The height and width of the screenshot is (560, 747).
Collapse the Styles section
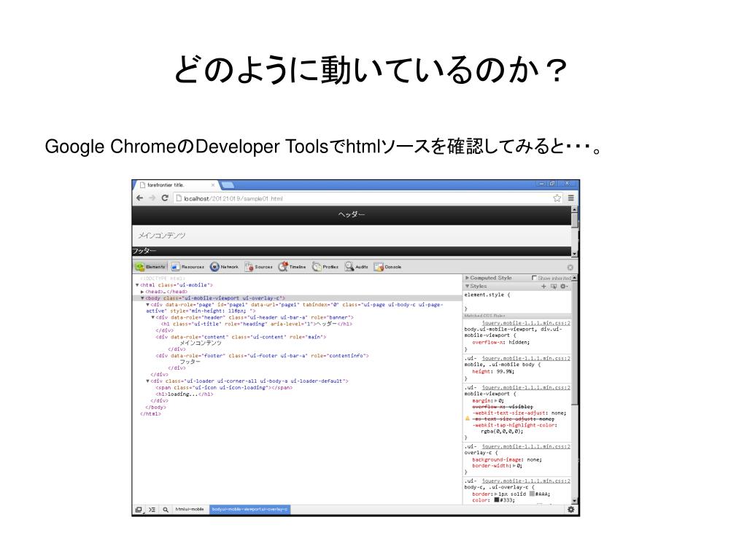click(x=468, y=286)
